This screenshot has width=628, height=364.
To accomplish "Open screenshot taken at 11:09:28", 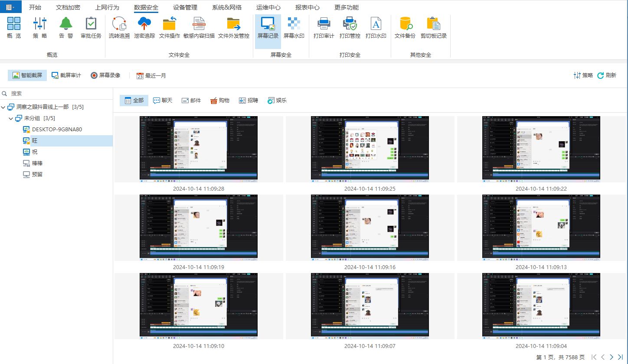I will click(x=199, y=149).
